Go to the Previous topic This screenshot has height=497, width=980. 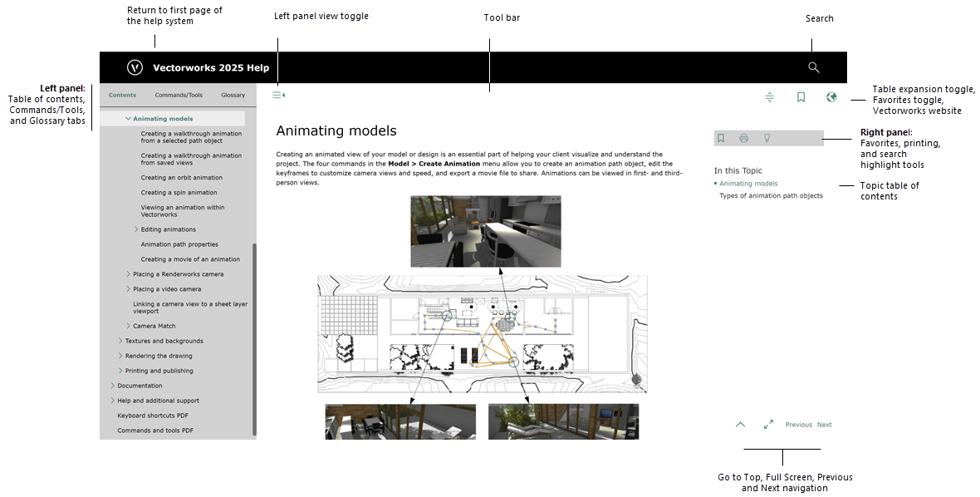click(799, 425)
